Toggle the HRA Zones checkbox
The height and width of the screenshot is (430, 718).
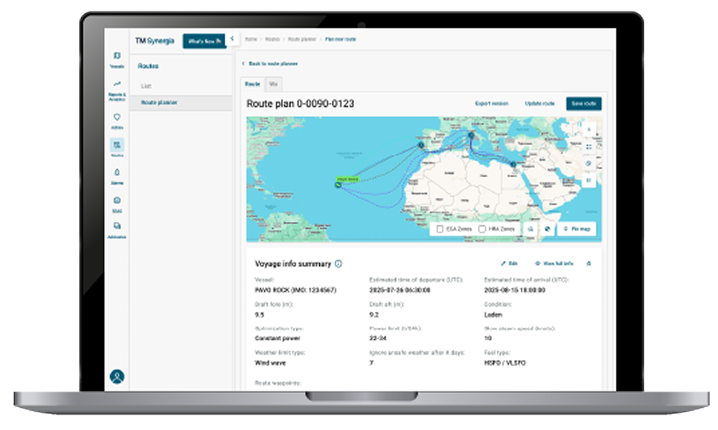coord(483,229)
